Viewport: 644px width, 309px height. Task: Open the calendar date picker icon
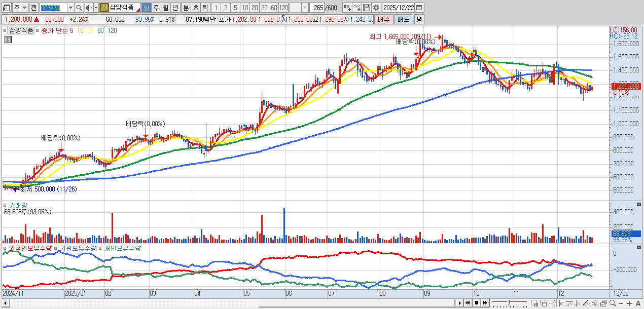coord(419,8)
